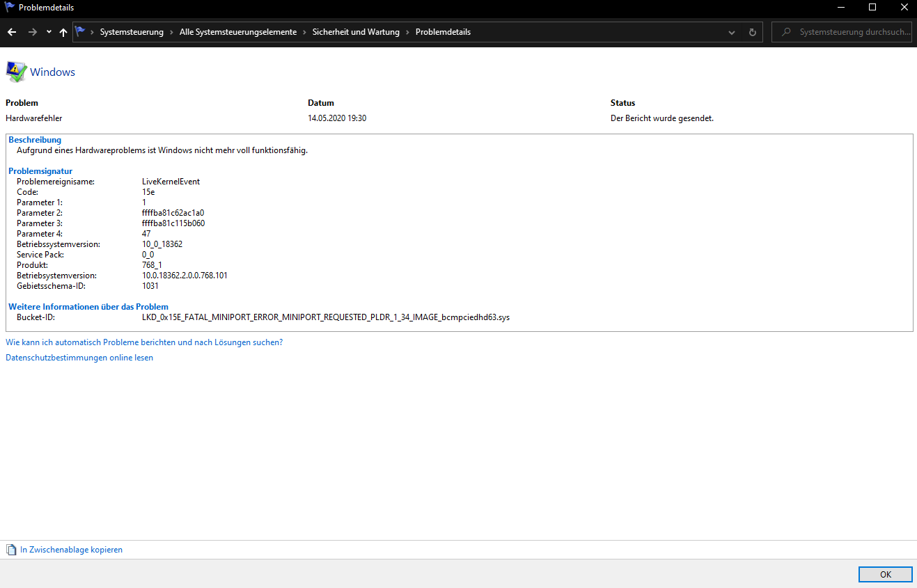Select the Bucket-ID value text
Screen dimensions: 917x588
tap(326, 317)
